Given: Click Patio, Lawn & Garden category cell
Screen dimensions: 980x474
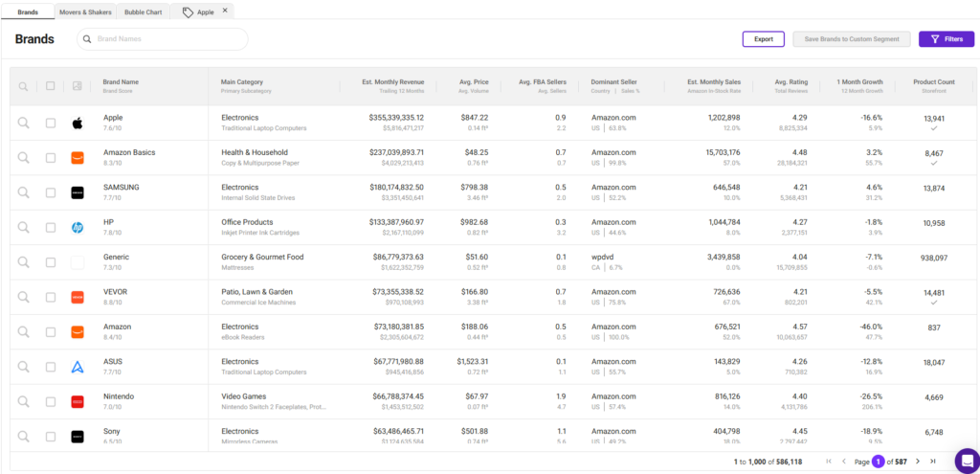Looking at the screenshot, I should click(256, 292).
